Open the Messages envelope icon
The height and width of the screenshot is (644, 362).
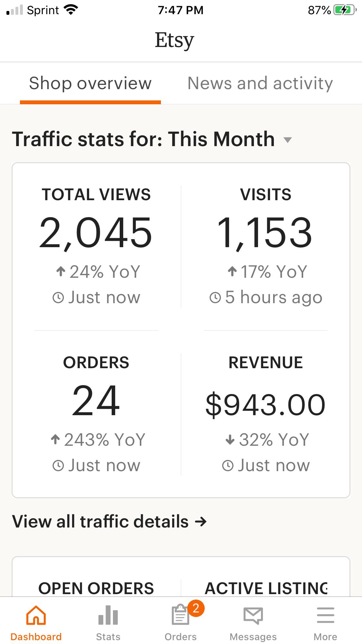253,616
